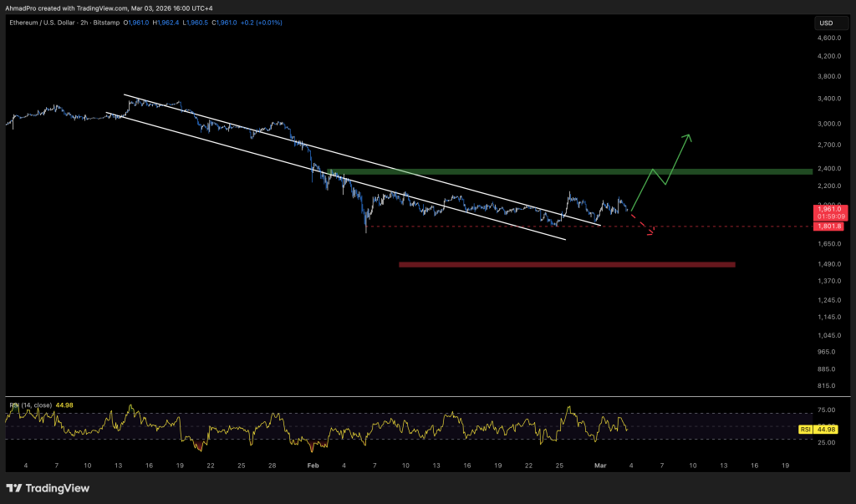Click the TradingView logo at bottom left
The image size is (856, 504).
click(48, 488)
